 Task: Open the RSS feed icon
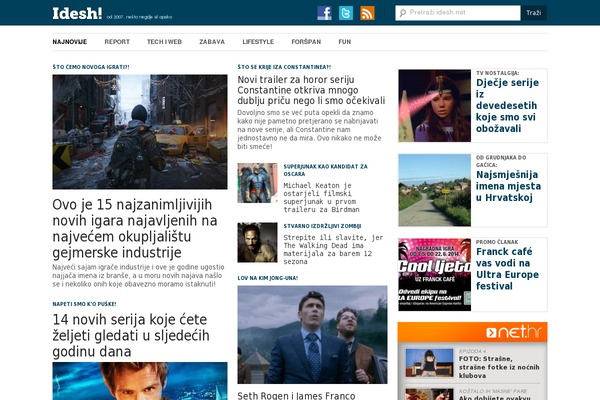[367, 13]
